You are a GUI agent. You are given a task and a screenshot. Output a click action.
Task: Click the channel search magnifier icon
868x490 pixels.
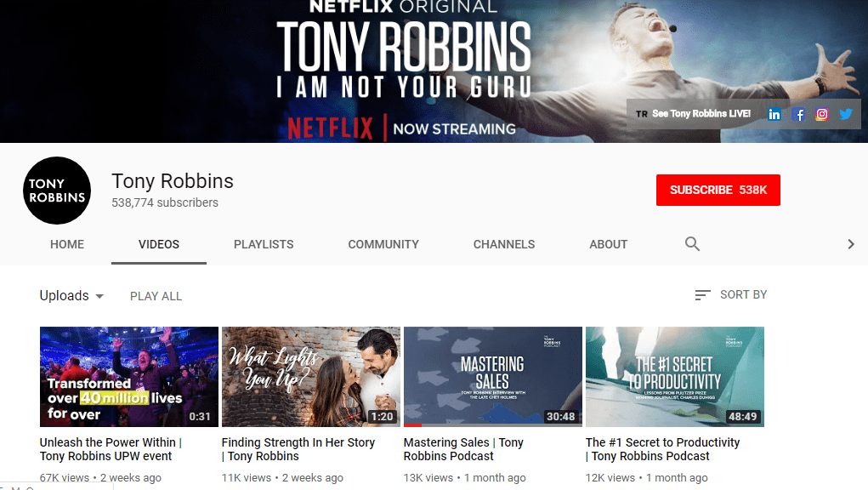pos(692,243)
